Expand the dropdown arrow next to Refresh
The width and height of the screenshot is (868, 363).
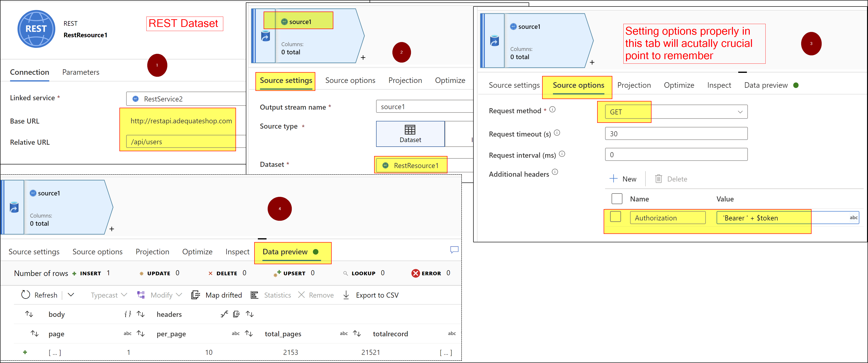click(71, 294)
